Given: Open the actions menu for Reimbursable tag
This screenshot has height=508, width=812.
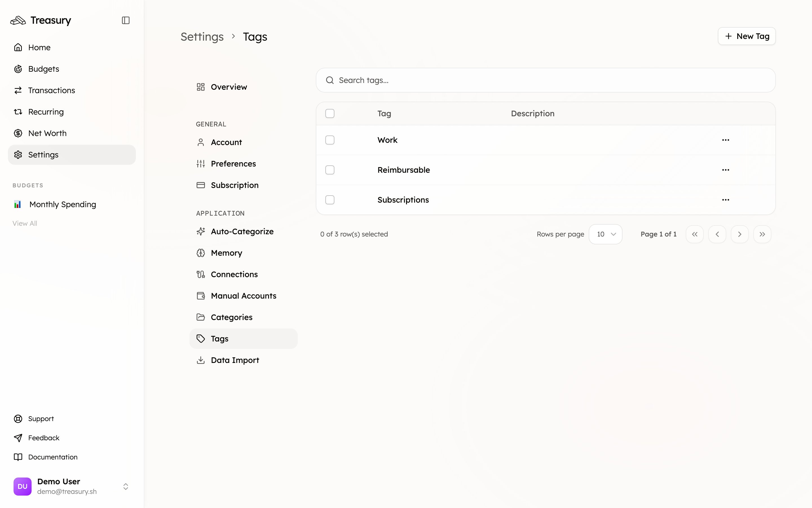Looking at the screenshot, I should pos(725,170).
